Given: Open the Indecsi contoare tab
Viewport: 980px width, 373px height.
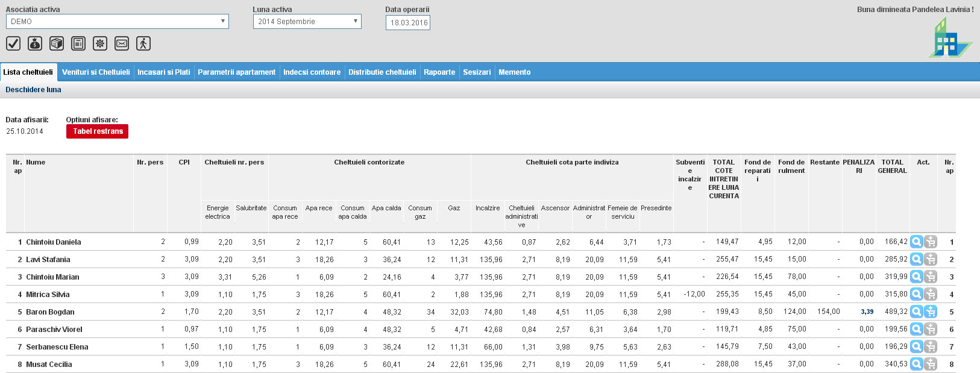Looking at the screenshot, I should pyautogui.click(x=312, y=72).
